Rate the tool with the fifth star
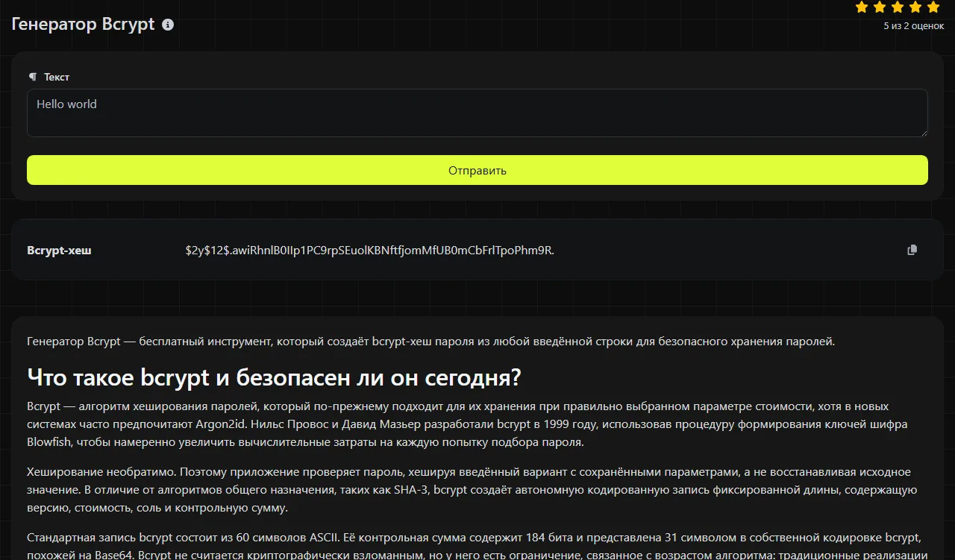Screen dimensions: 955x560 (x=933, y=7)
